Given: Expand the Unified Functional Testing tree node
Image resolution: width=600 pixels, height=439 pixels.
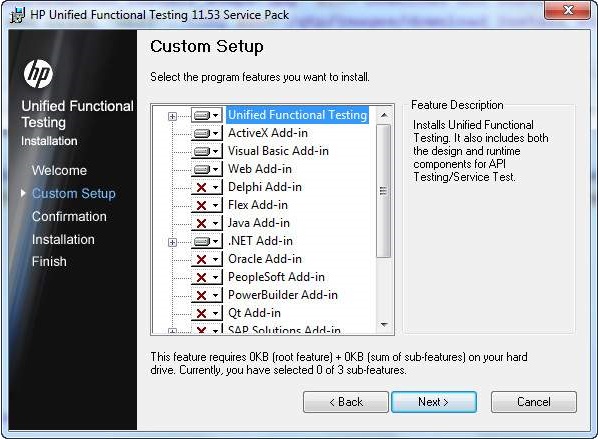Looking at the screenshot, I should coord(172,116).
